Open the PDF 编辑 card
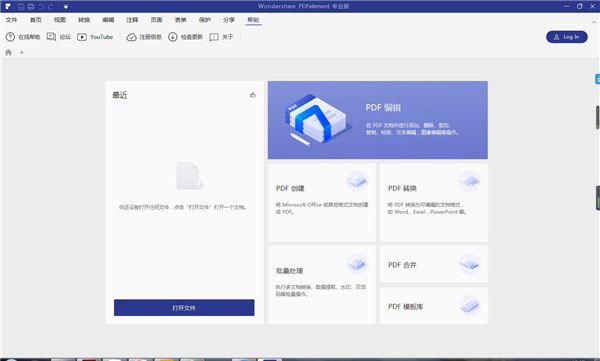This screenshot has width=600, height=361. pos(378,120)
